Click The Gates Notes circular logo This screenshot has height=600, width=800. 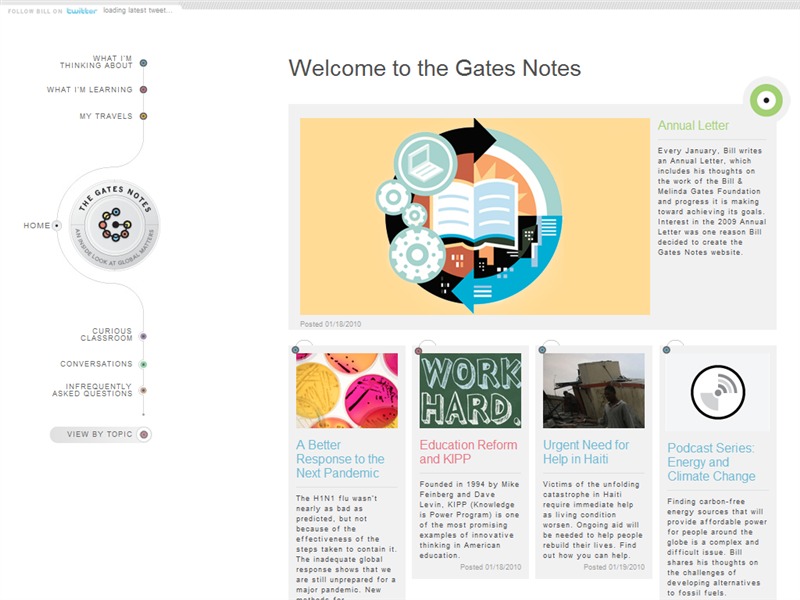pyautogui.click(x=114, y=225)
